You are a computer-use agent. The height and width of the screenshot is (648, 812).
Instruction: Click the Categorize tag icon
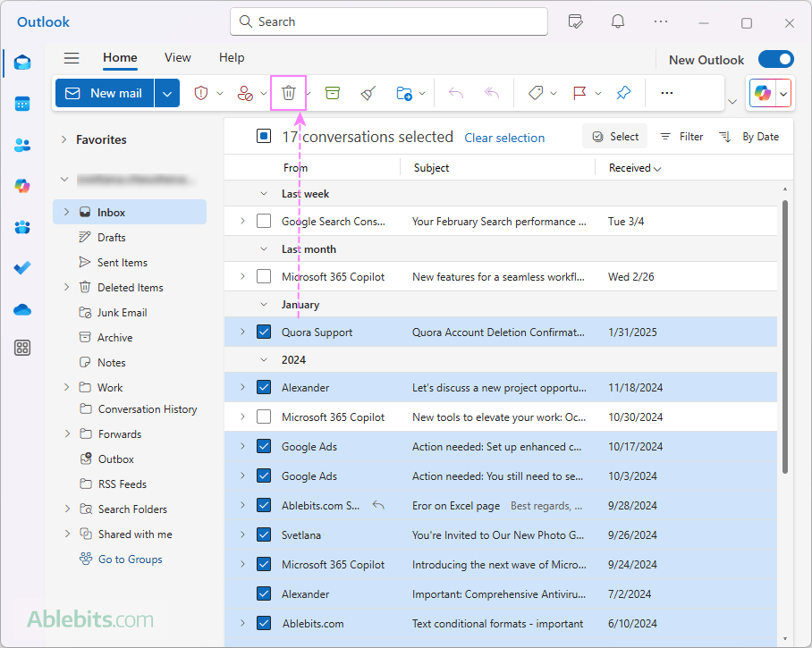pyautogui.click(x=536, y=93)
